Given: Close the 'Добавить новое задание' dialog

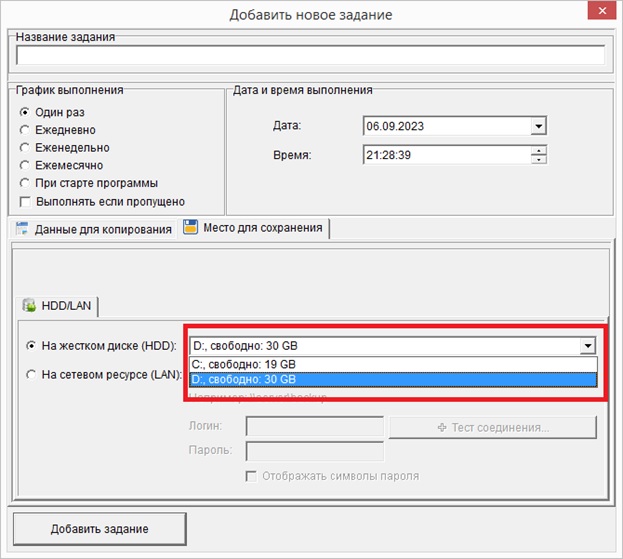Looking at the screenshot, I should [602, 11].
